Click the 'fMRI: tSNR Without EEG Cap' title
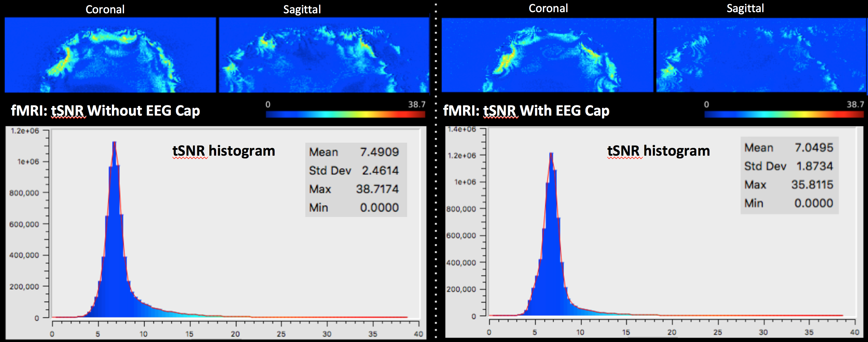Screen dimensions: 868x342 (x=105, y=111)
